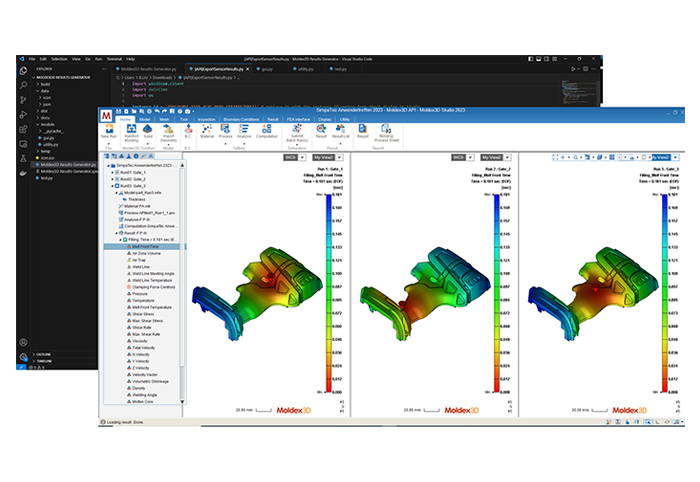Open the VS Code Manage gear icon

[x=23, y=357]
